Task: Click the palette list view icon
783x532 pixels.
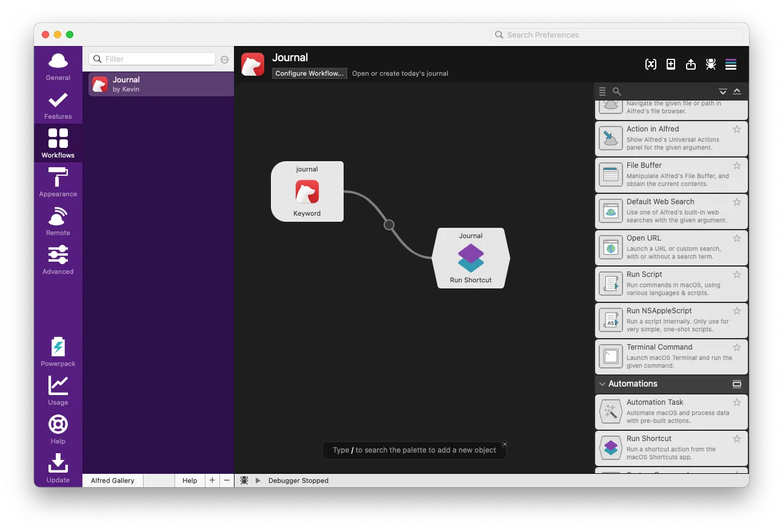Action: [x=602, y=91]
